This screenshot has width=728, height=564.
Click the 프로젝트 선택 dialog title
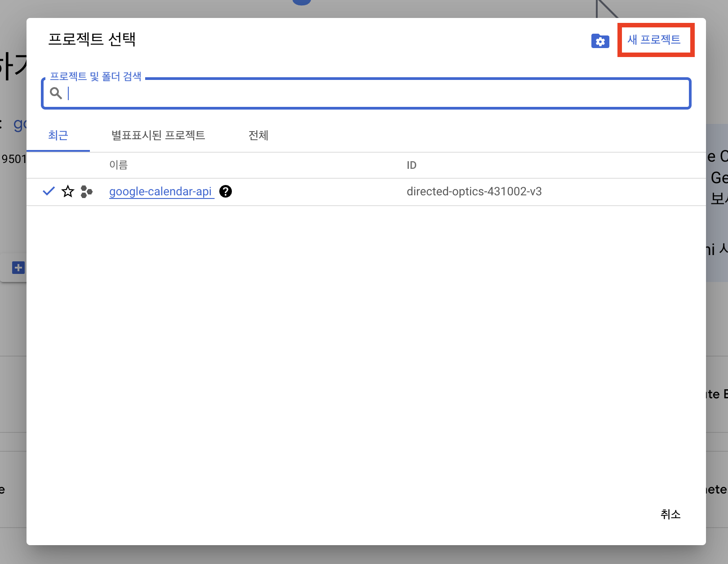pos(92,40)
